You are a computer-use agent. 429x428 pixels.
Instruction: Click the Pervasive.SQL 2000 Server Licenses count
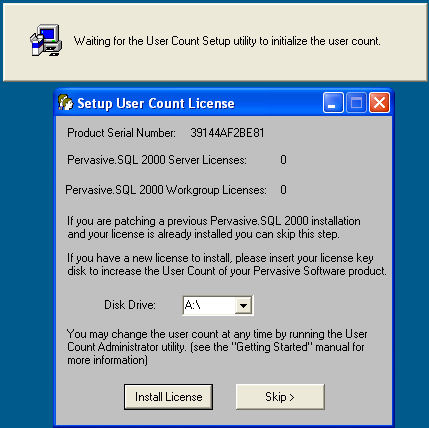pos(283,160)
